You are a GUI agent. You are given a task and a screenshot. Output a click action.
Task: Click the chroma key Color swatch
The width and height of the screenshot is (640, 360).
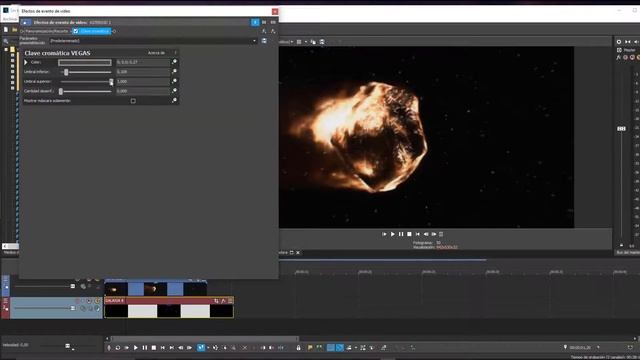[84, 62]
